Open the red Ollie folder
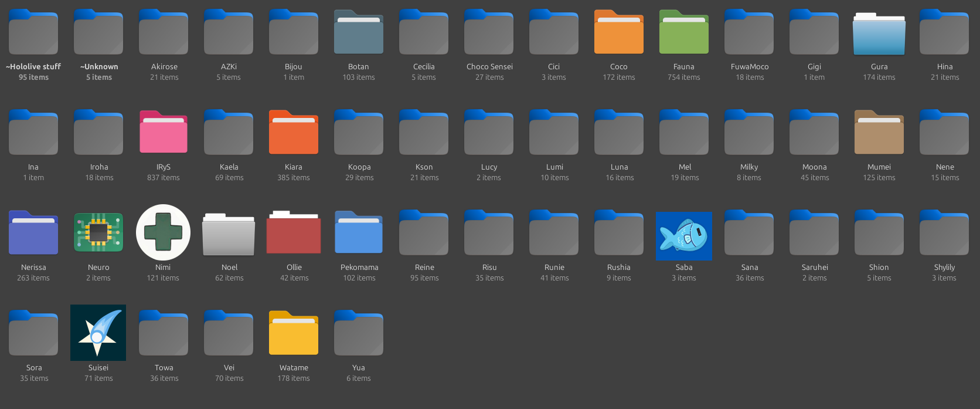This screenshot has height=409, width=980. tap(294, 232)
